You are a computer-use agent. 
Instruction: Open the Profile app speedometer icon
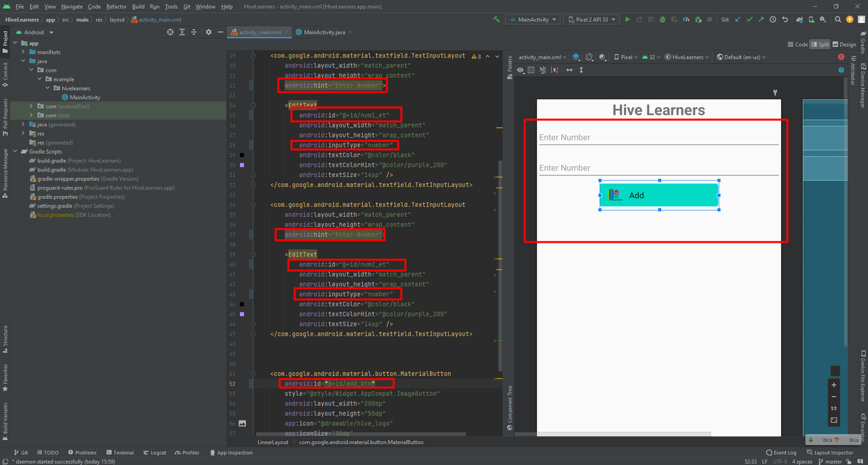coord(686,20)
